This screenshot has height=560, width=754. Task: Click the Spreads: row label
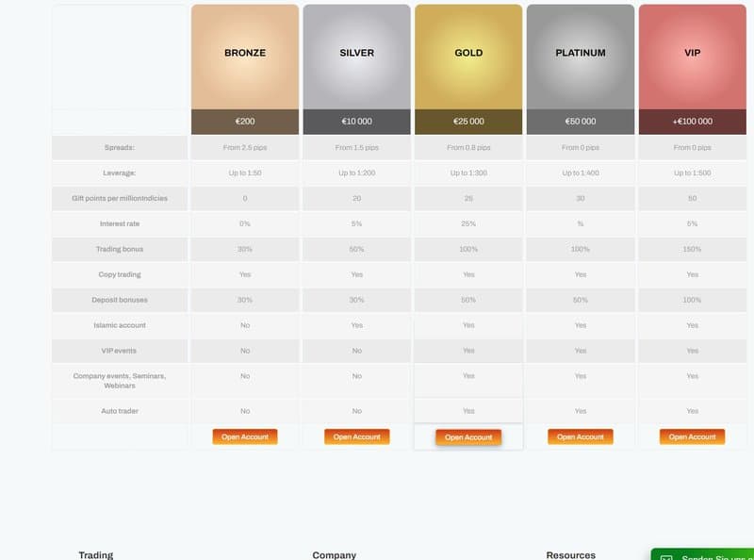pos(120,148)
